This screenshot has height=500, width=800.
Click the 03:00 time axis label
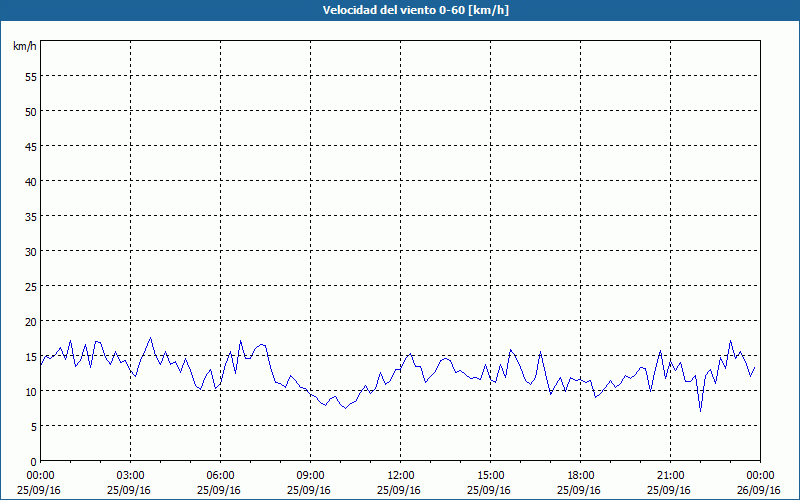click(x=131, y=476)
